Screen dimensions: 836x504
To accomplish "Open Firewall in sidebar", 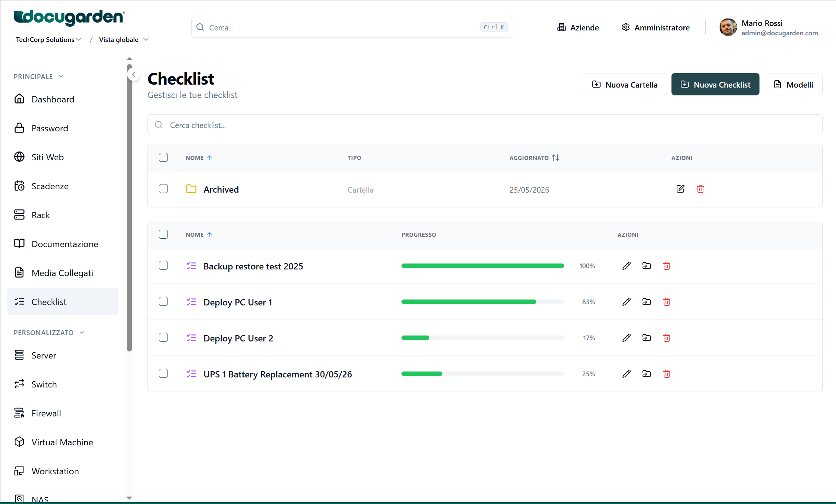I will coord(63,413).
